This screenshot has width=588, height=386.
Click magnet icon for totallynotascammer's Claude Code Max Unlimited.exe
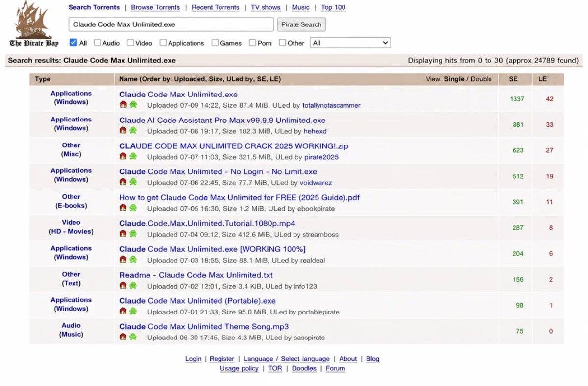click(x=123, y=105)
